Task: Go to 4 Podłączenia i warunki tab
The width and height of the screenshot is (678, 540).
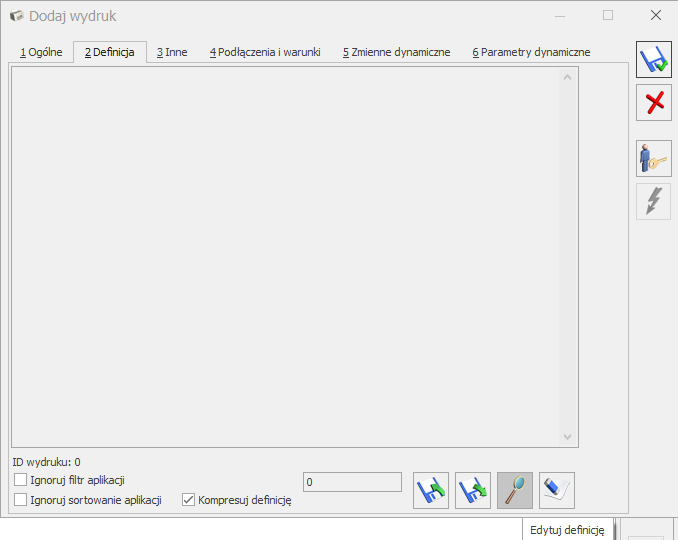Action: point(265,52)
